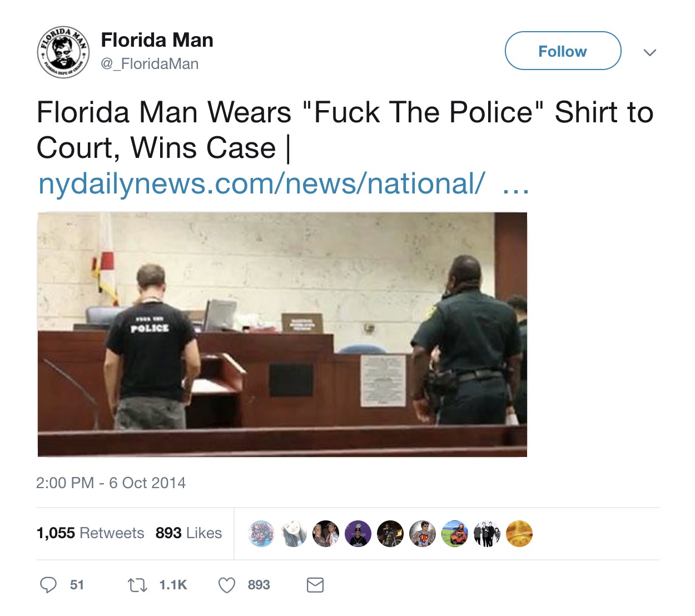Open the 893 Likes list
The width and height of the screenshot is (695, 616).
188,533
